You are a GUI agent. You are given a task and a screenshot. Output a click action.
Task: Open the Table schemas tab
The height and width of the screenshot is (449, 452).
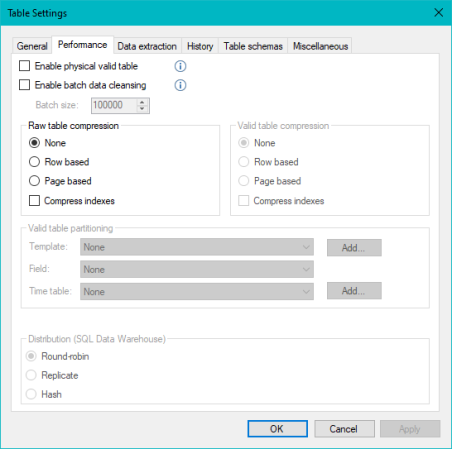pyautogui.click(x=253, y=46)
